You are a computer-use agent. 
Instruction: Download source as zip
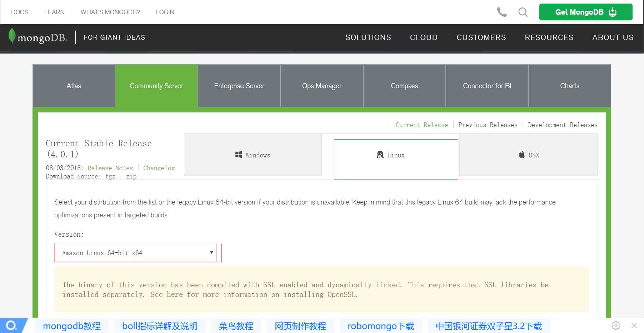pos(131,176)
